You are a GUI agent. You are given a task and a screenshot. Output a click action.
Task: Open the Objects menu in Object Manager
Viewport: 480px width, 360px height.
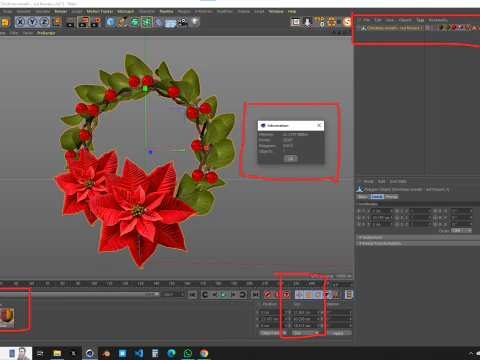tap(405, 20)
